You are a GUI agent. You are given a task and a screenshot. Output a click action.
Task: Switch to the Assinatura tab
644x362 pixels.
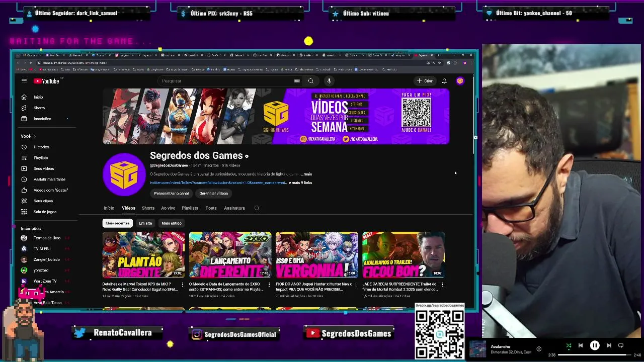tap(234, 208)
